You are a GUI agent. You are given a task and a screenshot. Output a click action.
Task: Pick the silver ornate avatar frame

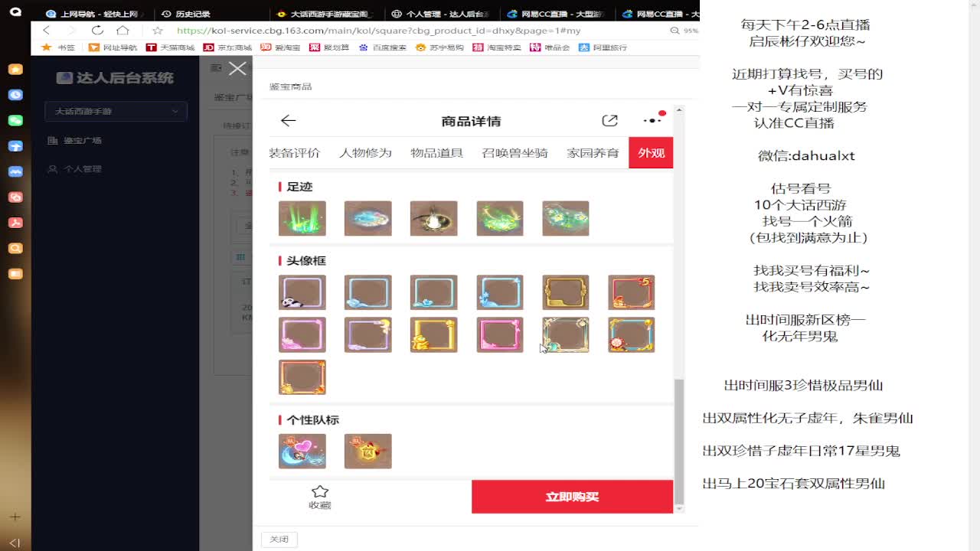566,334
